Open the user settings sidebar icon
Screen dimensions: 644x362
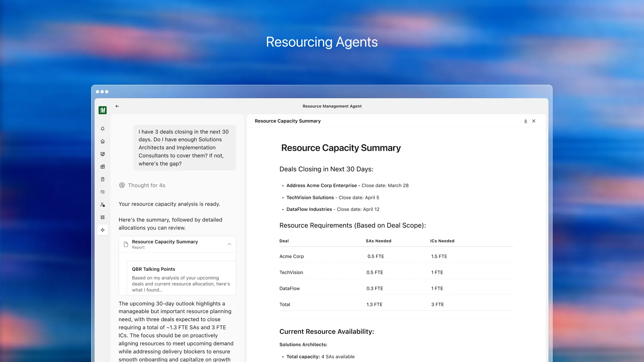pos(103,205)
